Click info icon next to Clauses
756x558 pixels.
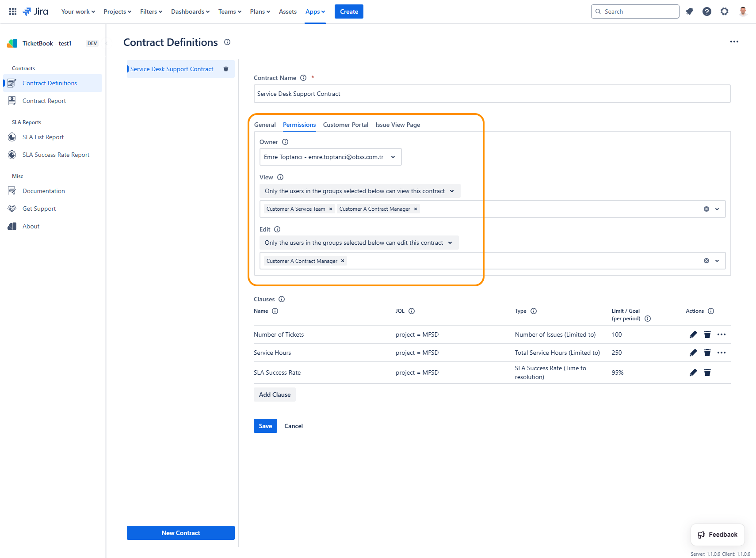click(x=282, y=299)
